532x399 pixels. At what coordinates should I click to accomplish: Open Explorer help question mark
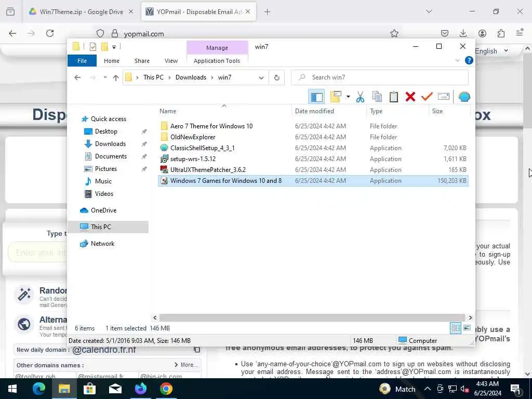[469, 60]
